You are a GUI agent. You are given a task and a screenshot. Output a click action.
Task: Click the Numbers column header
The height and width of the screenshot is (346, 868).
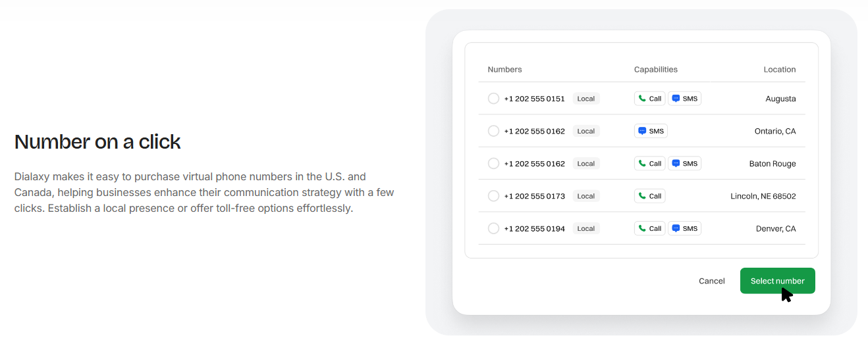point(504,69)
